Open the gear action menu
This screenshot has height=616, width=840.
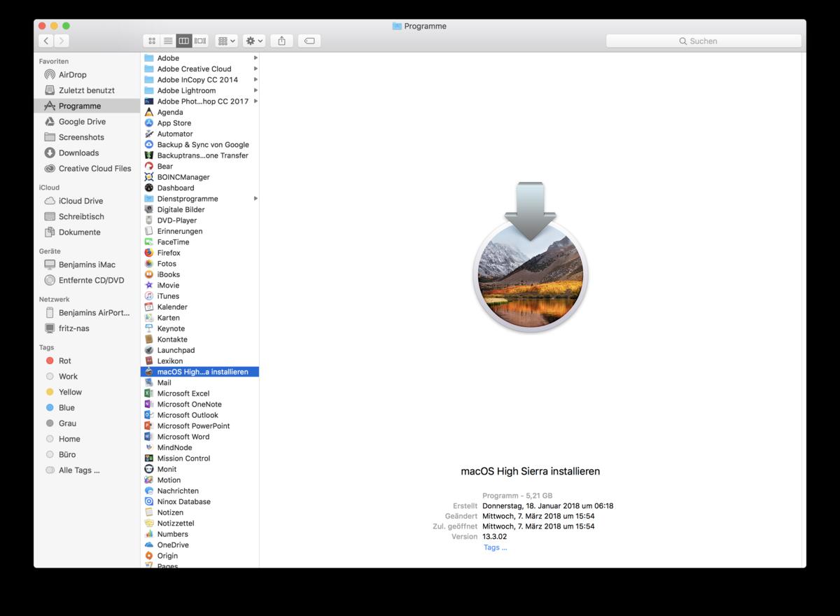pos(254,41)
